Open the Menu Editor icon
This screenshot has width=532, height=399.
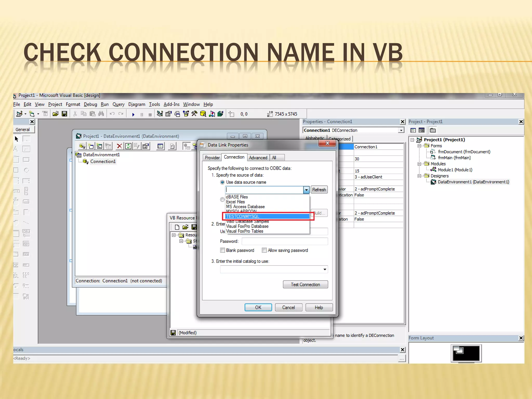45,114
